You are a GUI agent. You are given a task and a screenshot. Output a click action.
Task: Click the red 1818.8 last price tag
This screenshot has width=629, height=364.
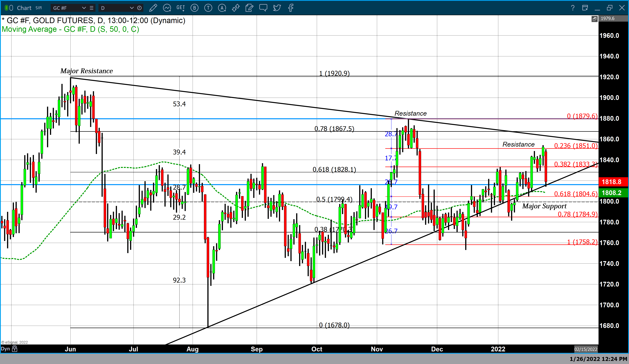pos(613,182)
